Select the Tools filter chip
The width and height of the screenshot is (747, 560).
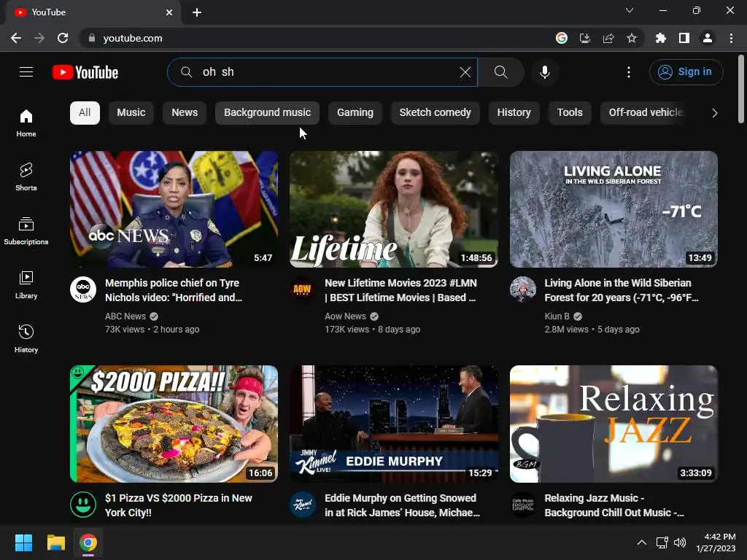[x=570, y=113]
